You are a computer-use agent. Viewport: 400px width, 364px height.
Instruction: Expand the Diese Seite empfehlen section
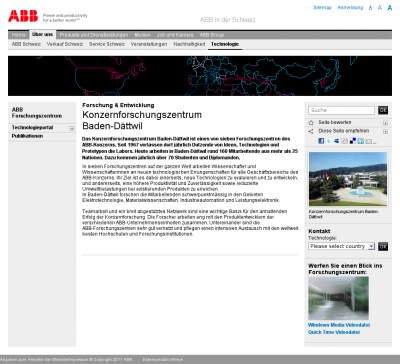385,131
